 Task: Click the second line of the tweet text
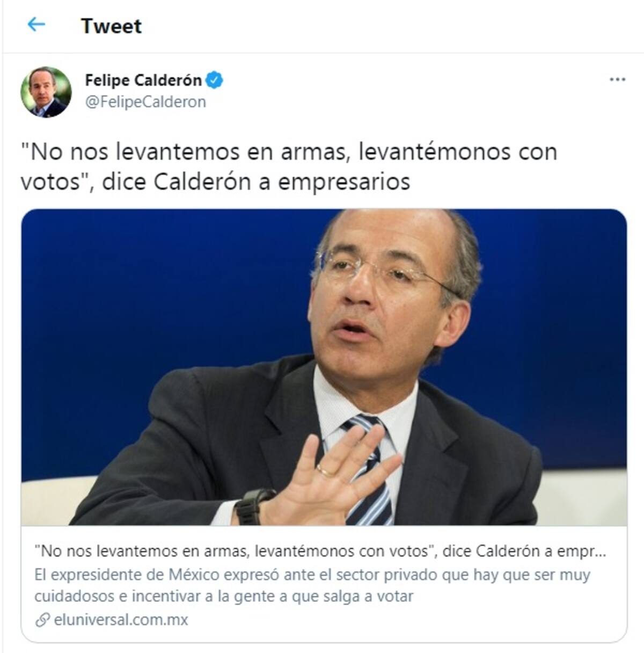[215, 182]
